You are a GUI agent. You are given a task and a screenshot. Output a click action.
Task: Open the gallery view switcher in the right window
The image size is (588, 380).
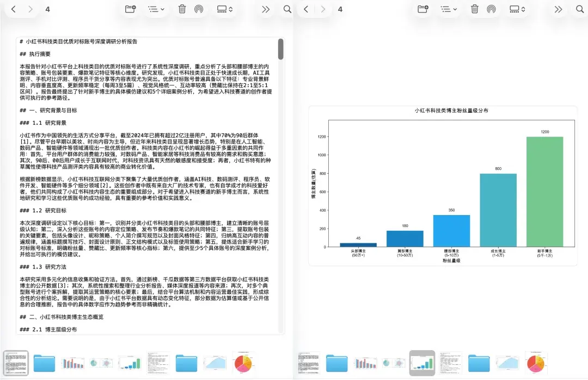click(x=518, y=9)
